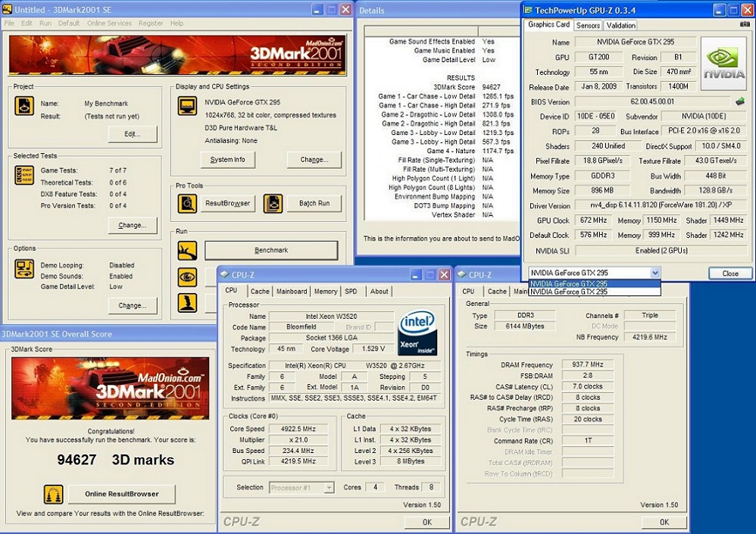Viewport: 756px width, 534px height.
Task: Click the Edit... button in Project
Action: (133, 134)
